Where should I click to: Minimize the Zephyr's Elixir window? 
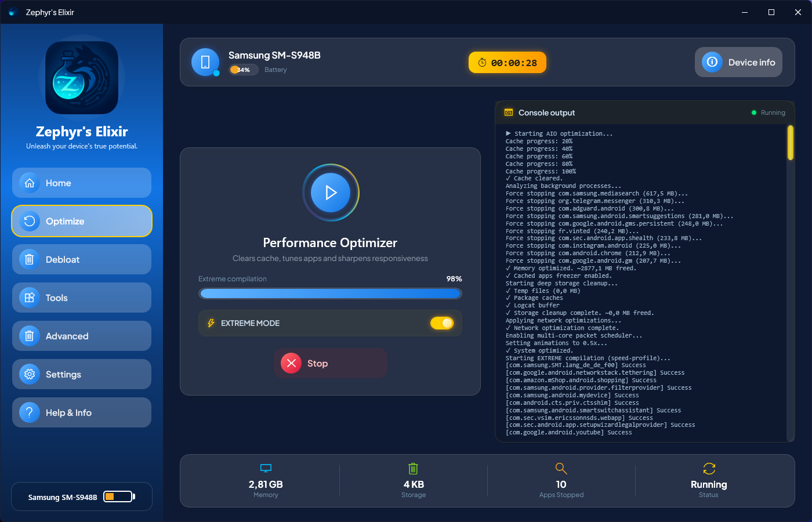(745, 12)
